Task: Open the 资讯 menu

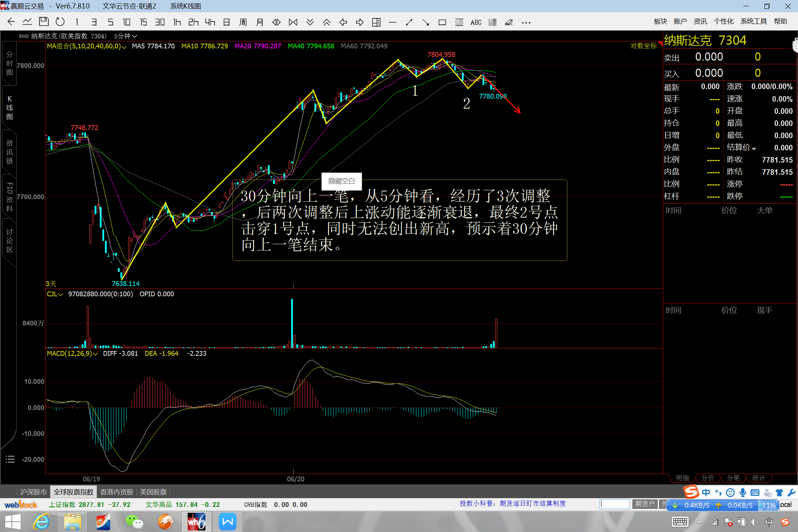Action: click(700, 21)
